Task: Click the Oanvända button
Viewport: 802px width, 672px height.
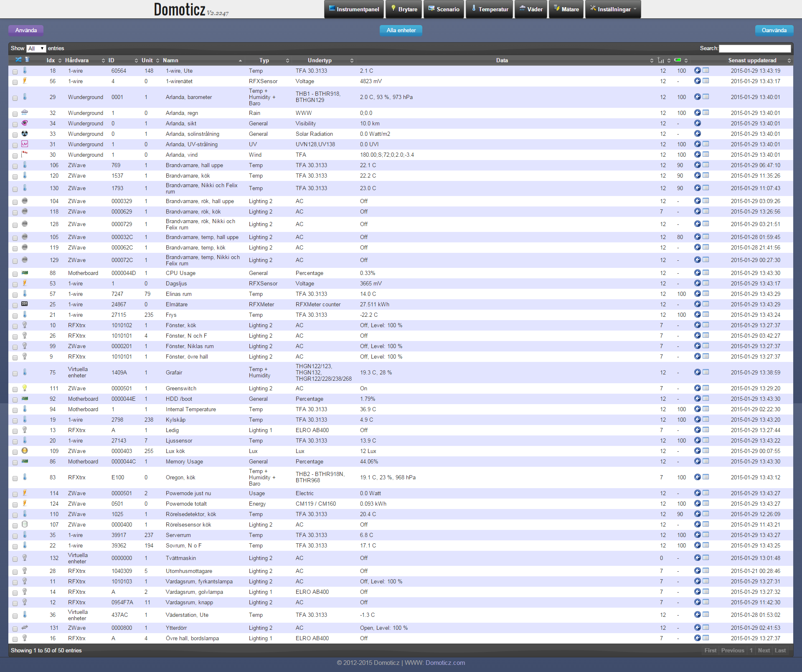Action: pos(774,30)
